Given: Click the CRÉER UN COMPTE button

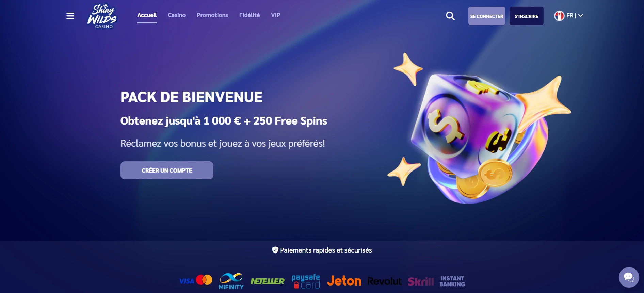Looking at the screenshot, I should point(167,170).
